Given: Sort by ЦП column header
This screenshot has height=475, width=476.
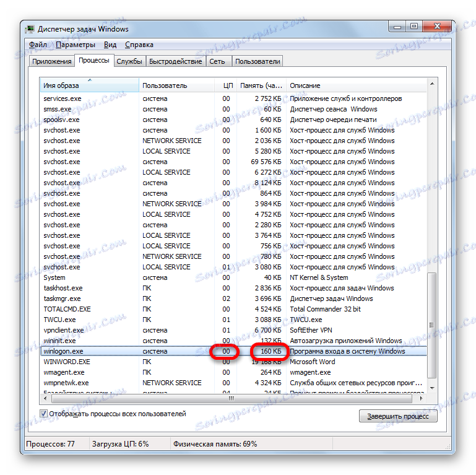Looking at the screenshot, I should tap(226, 85).
